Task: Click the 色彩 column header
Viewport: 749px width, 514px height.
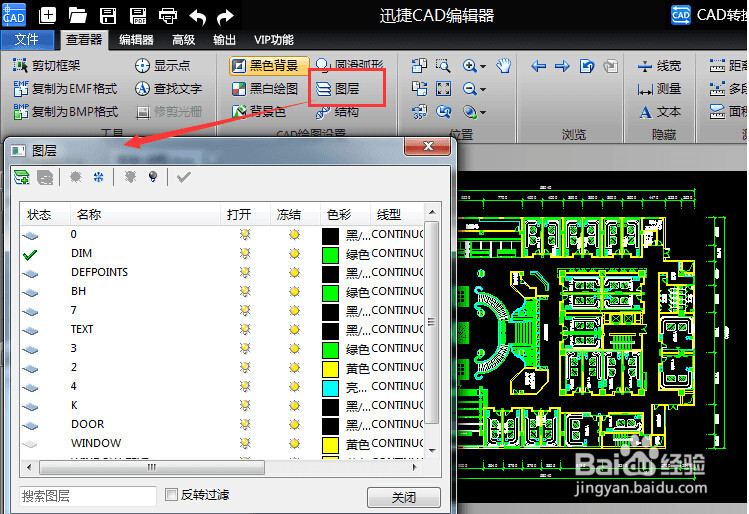Action: 345,214
